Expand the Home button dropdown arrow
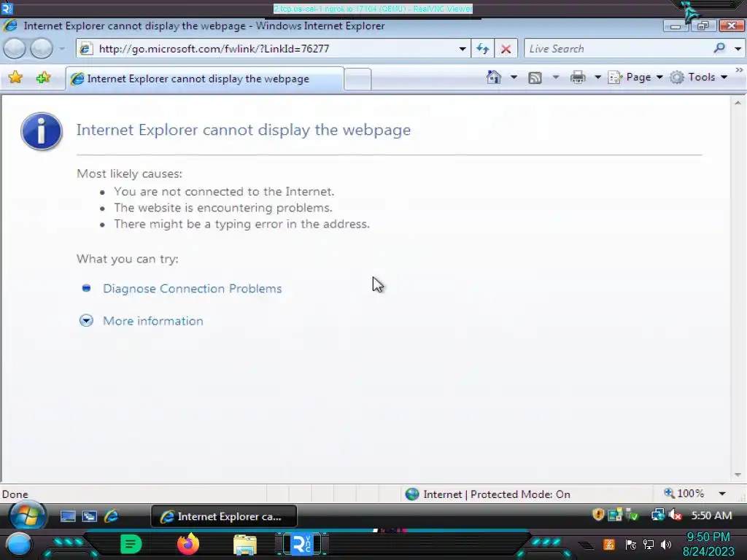Viewport: 747px width, 560px height. [514, 77]
